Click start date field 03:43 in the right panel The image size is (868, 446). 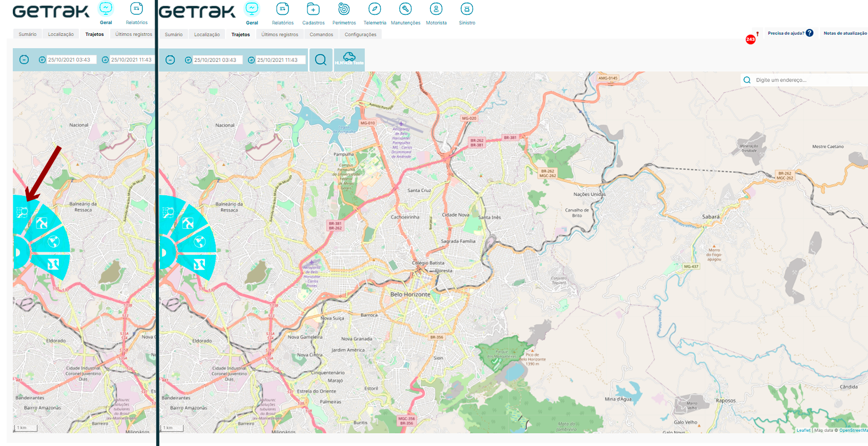coord(217,60)
